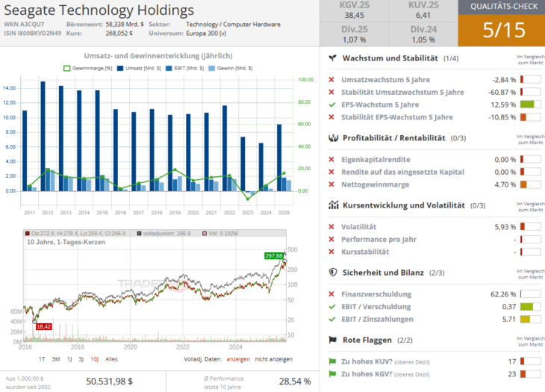Click the plant icon beside Wachstum und Stabilität
545x392 pixels.
pos(332,57)
